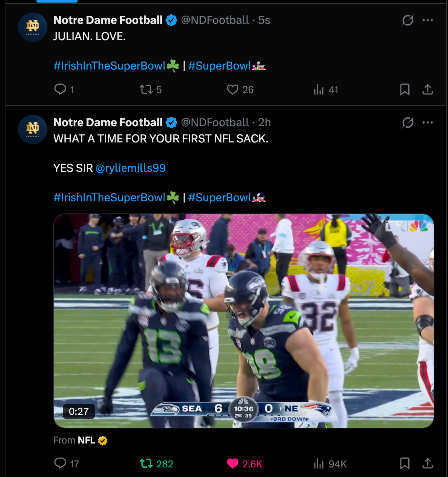Undo repost on tweet with 282 reposts

146,463
